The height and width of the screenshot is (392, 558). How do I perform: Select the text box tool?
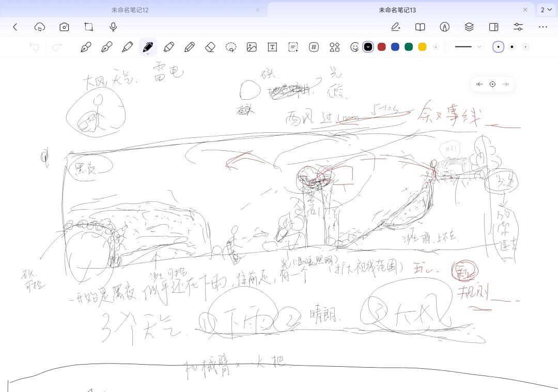click(x=272, y=47)
